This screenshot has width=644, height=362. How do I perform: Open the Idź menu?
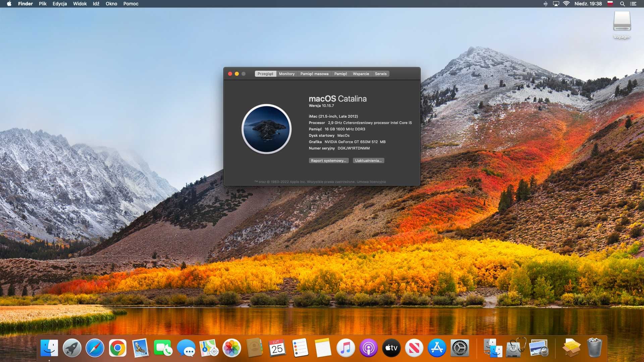point(96,4)
